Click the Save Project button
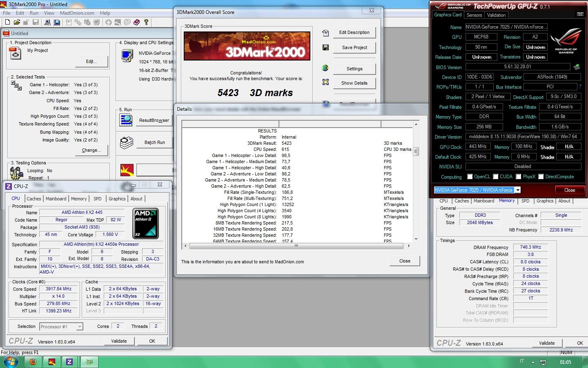 [354, 47]
